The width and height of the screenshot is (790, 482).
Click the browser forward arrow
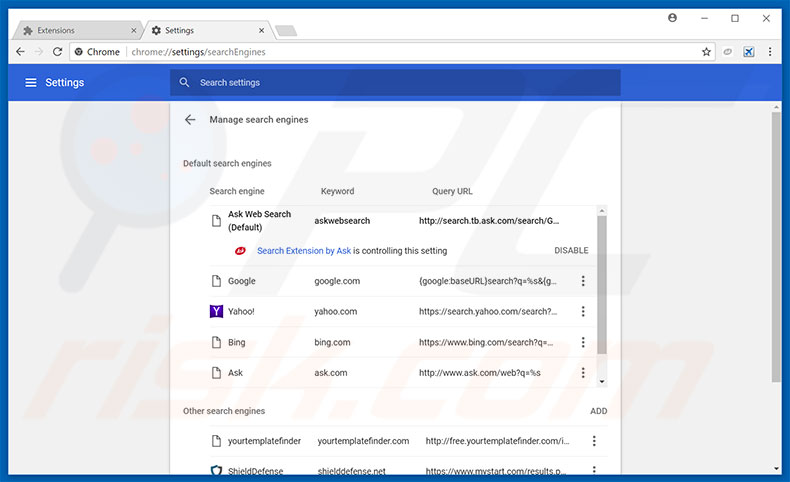click(39, 51)
